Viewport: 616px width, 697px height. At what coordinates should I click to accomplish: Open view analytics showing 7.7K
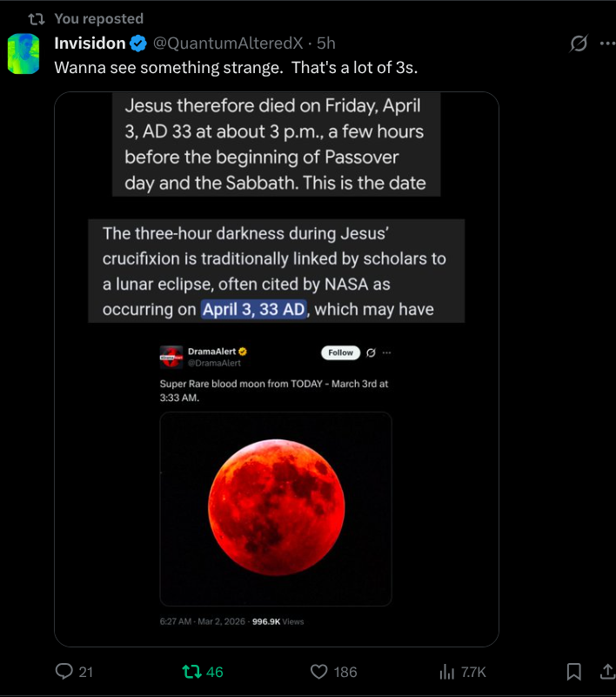448,672
